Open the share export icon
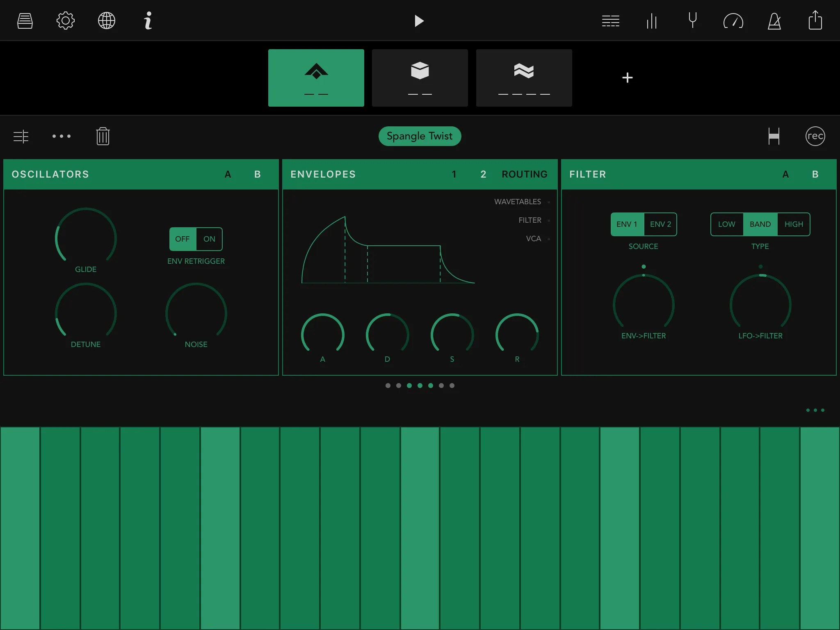 pyautogui.click(x=815, y=20)
